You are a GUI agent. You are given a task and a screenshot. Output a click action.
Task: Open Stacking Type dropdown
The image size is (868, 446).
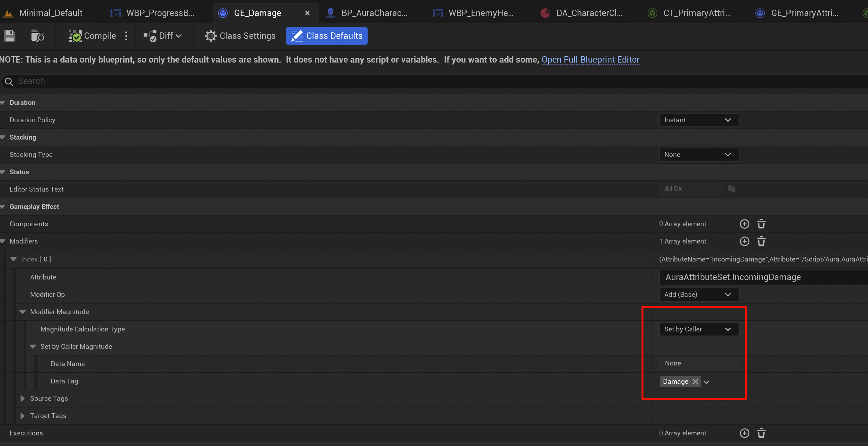coord(698,155)
